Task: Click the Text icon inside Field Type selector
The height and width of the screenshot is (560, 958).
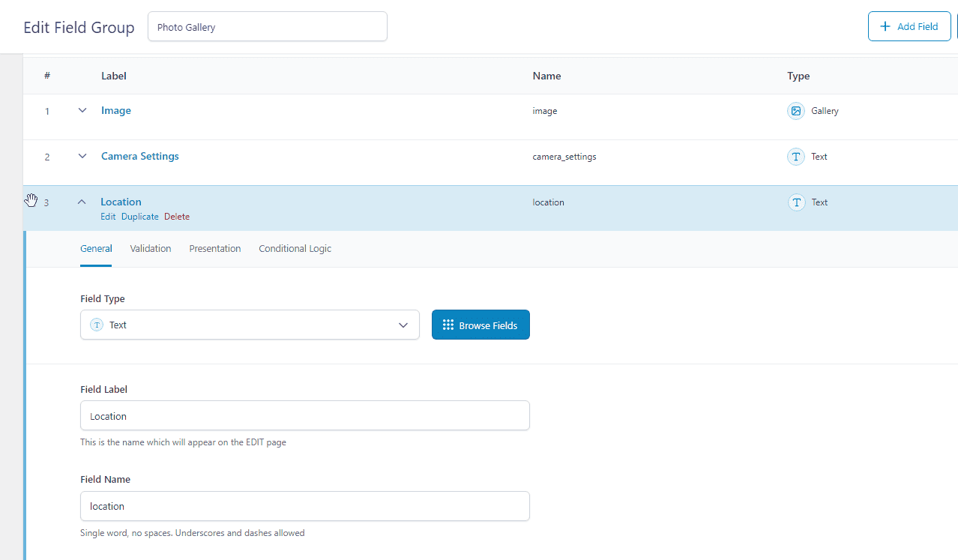Action: [97, 325]
